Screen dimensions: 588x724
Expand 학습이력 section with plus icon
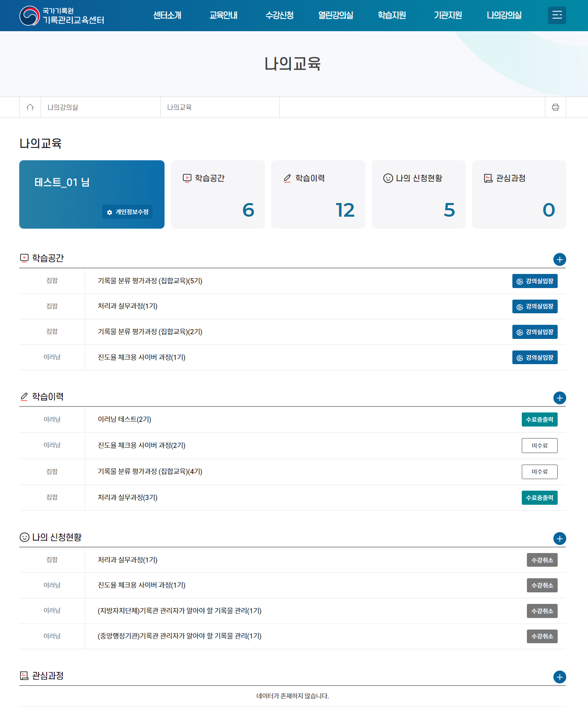(x=559, y=398)
